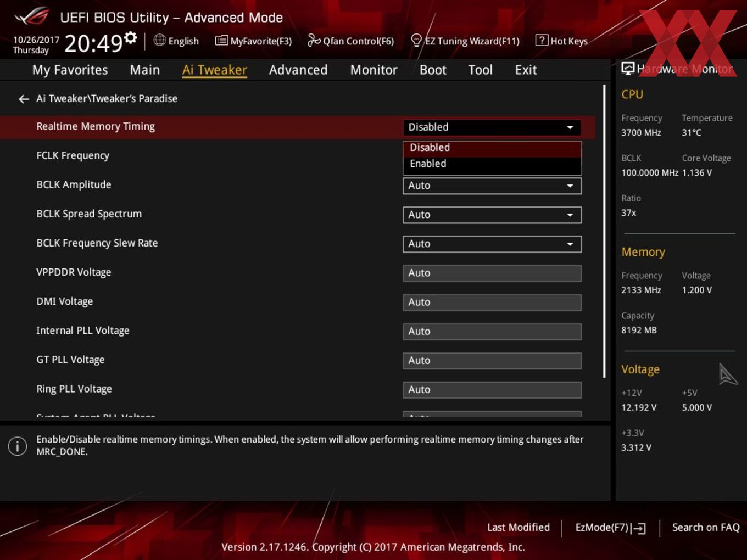
Task: Click the CPU temperature value 31°C
Action: click(692, 132)
